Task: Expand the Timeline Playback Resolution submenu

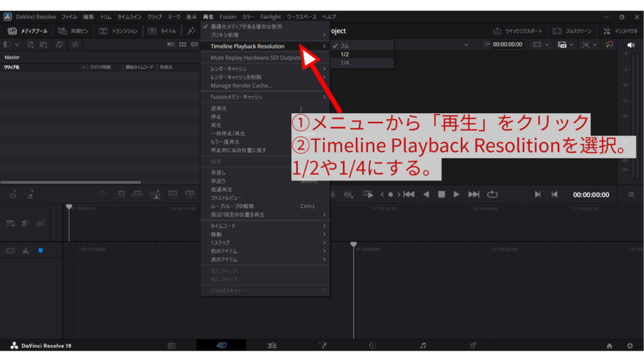Action: tap(265, 46)
